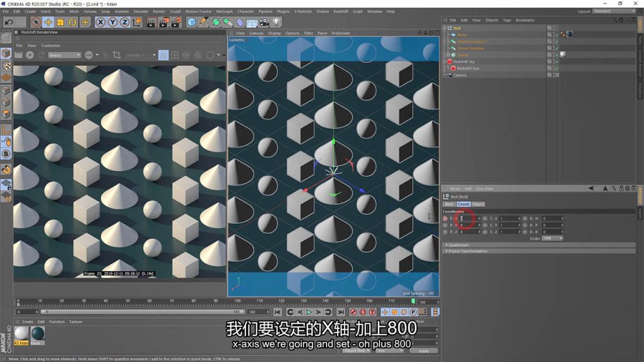
Task: Open the Beauty AOV dropdown
Action: pos(64,55)
